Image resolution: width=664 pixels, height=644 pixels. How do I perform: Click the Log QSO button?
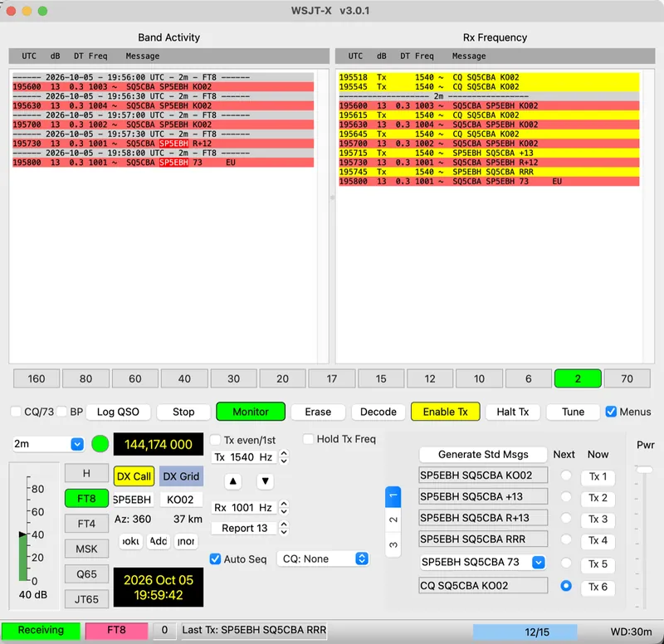click(x=118, y=412)
